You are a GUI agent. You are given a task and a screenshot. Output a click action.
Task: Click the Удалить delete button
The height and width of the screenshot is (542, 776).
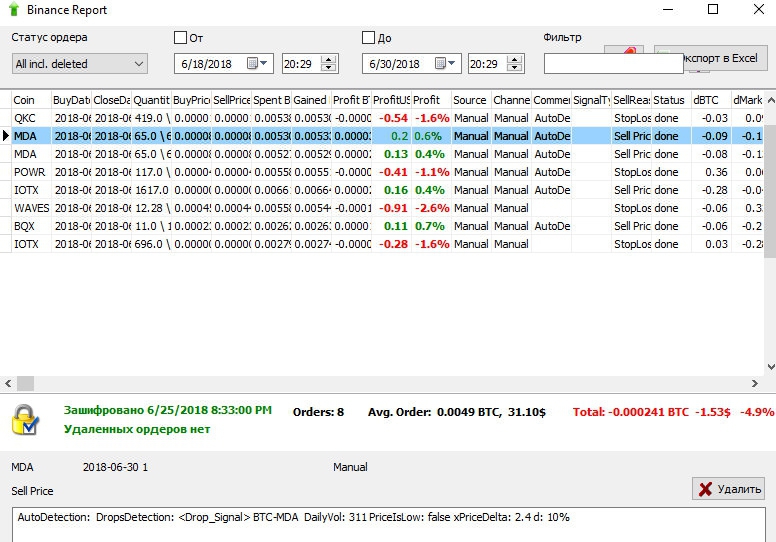(728, 489)
